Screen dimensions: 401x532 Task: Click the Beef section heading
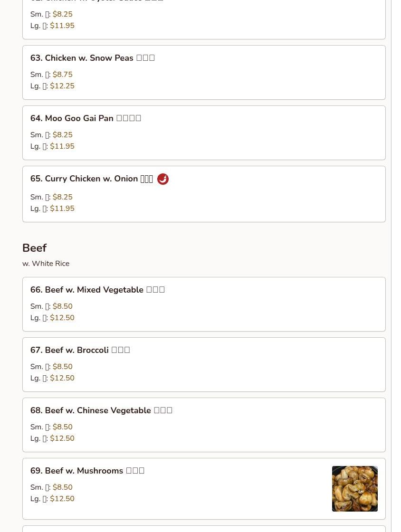coord(34,248)
